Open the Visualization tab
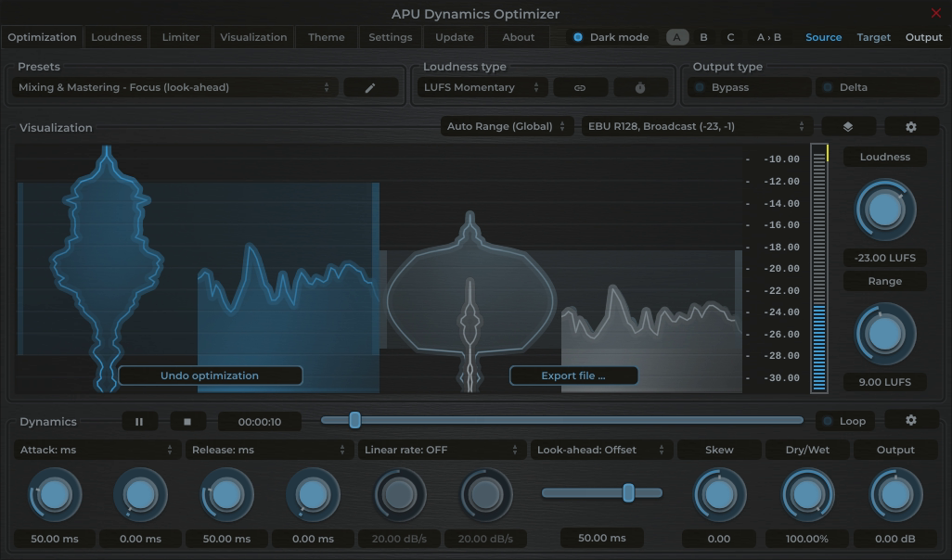 (x=252, y=37)
